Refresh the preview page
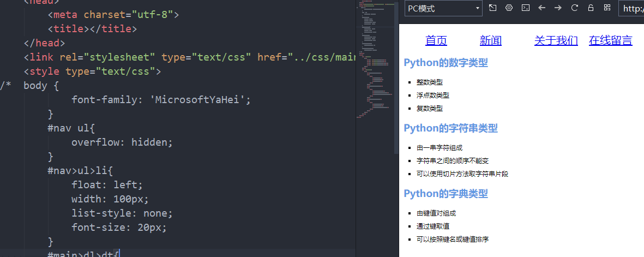The image size is (644, 257). pos(575,8)
